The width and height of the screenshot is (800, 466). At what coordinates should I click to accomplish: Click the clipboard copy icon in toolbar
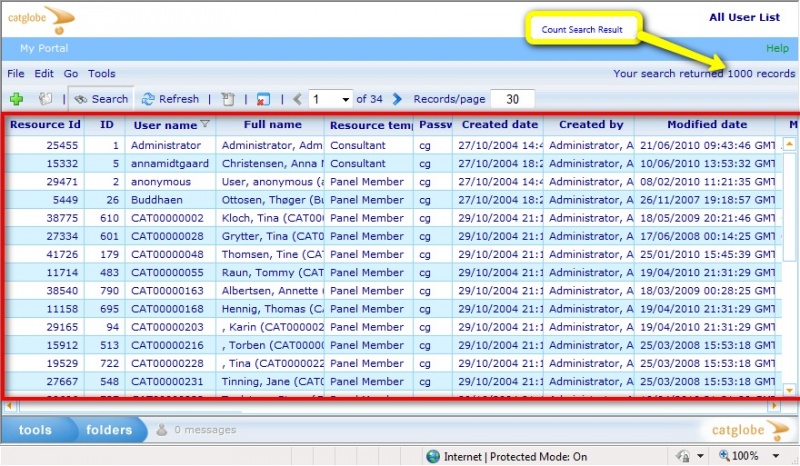pyautogui.click(x=228, y=99)
